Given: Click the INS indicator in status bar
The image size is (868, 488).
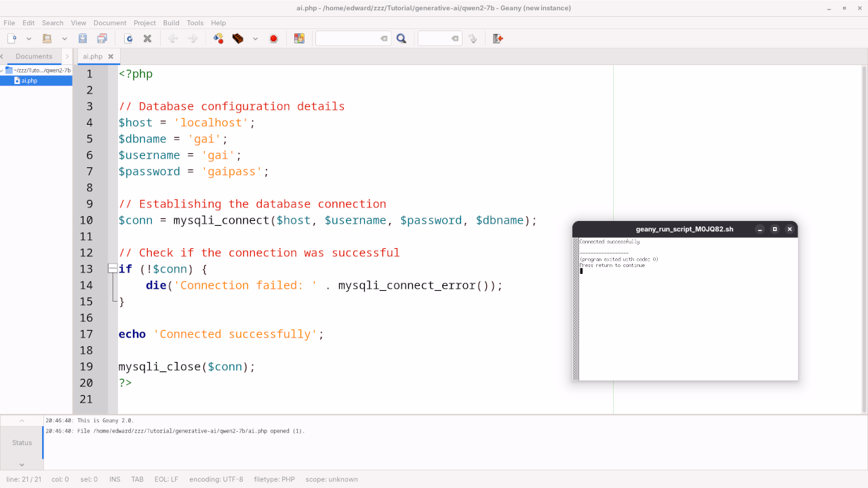Looking at the screenshot, I should 115,479.
